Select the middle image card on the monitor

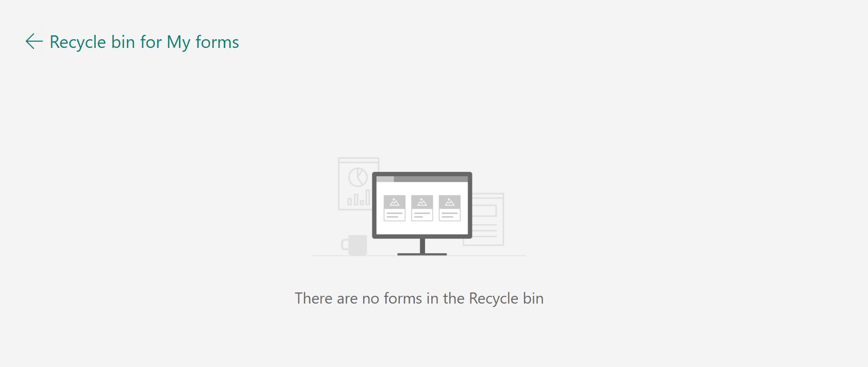(422, 208)
